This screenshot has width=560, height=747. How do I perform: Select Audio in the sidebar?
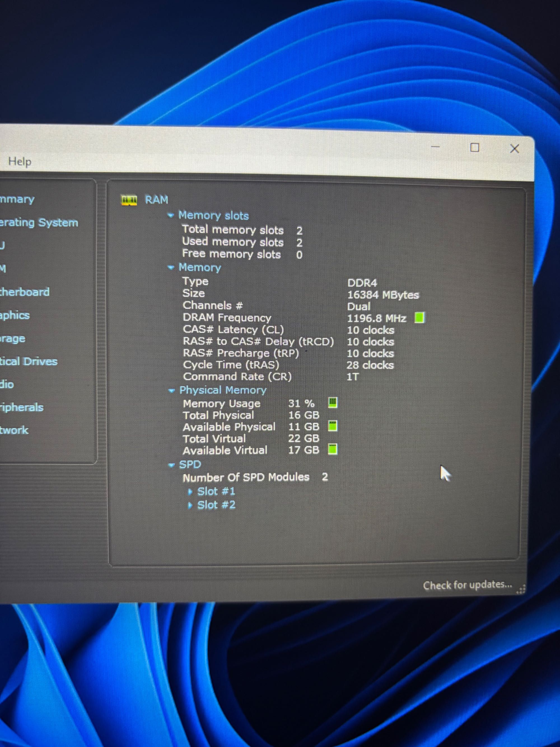point(7,384)
